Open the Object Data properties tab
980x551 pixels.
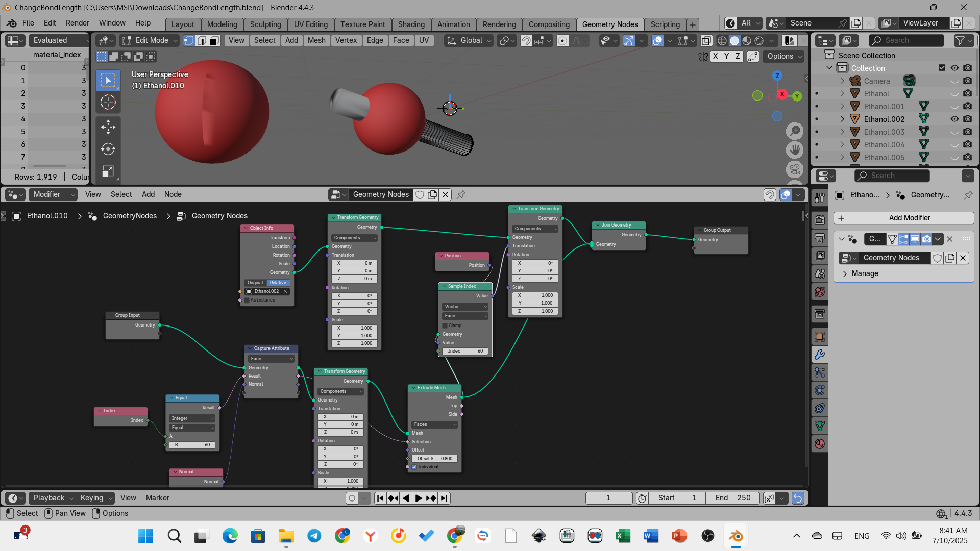(x=820, y=426)
